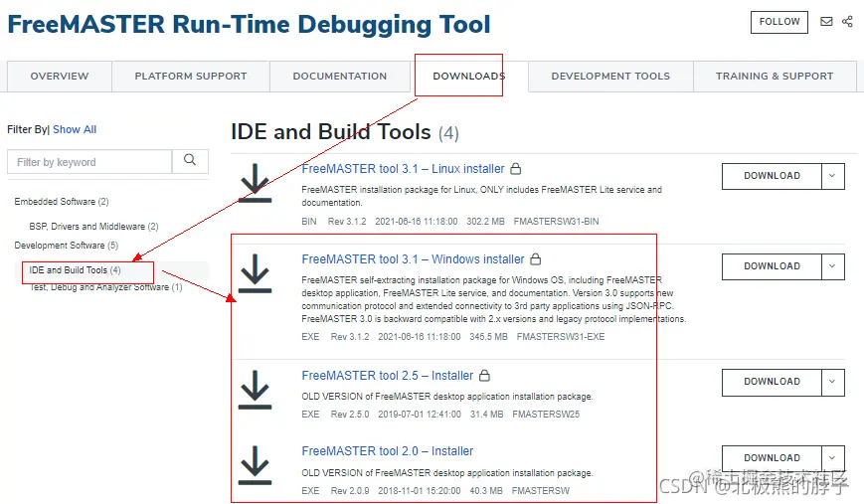Open FreeMASTER tool 2.5 Installer link
Screen dimensions: 864x504
point(388,375)
